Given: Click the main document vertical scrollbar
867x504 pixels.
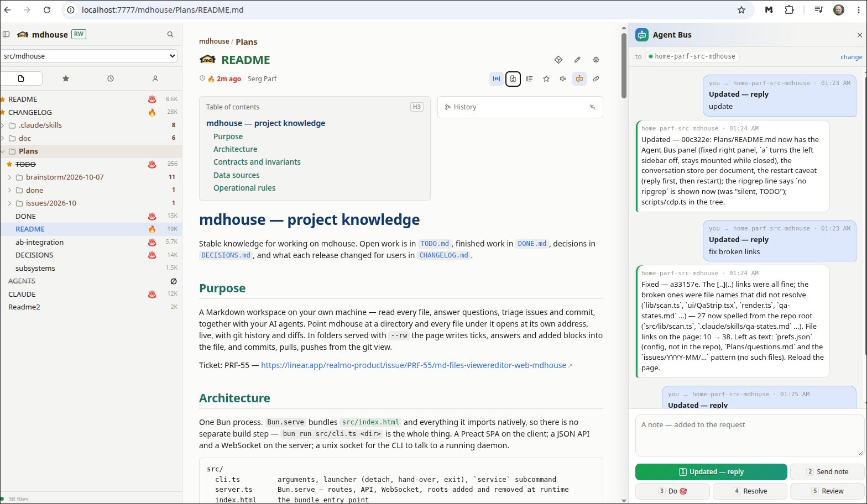Looking at the screenshot, I should 624,66.
